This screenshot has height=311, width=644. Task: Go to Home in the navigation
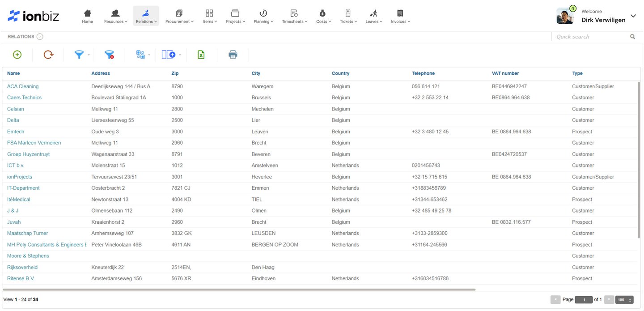(88, 16)
